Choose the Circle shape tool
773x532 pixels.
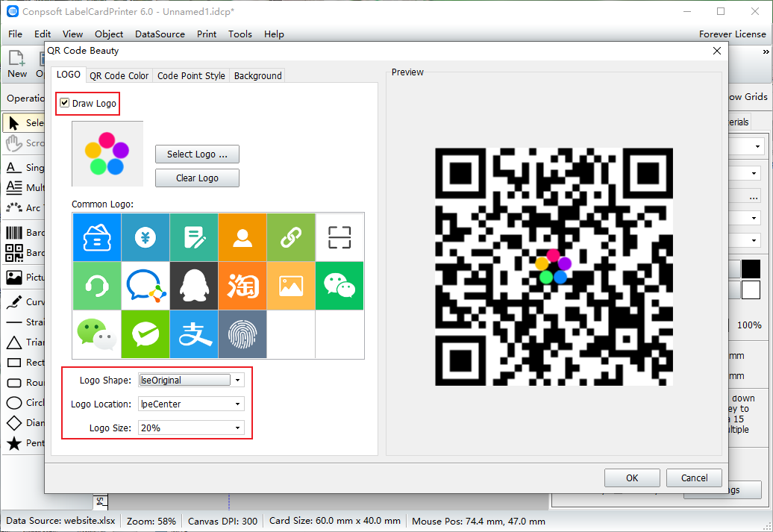(x=25, y=402)
